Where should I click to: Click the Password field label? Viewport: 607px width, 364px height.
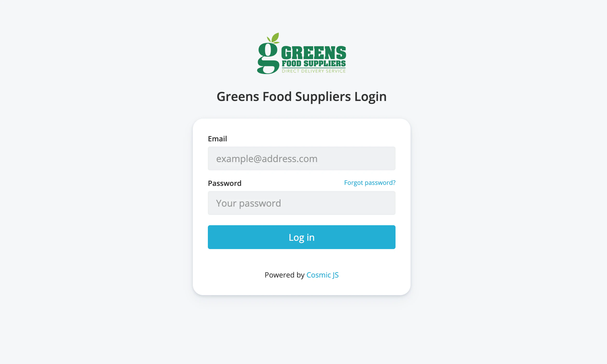pyautogui.click(x=225, y=183)
